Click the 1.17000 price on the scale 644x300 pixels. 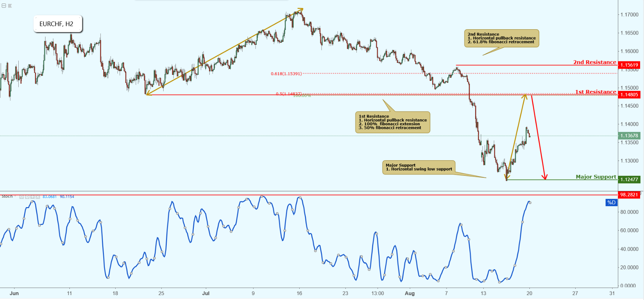630,15
